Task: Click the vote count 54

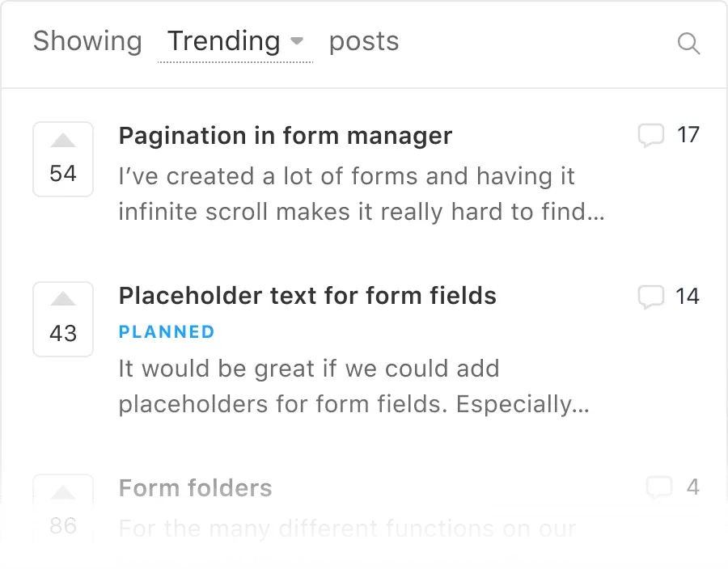Action: 63,172
